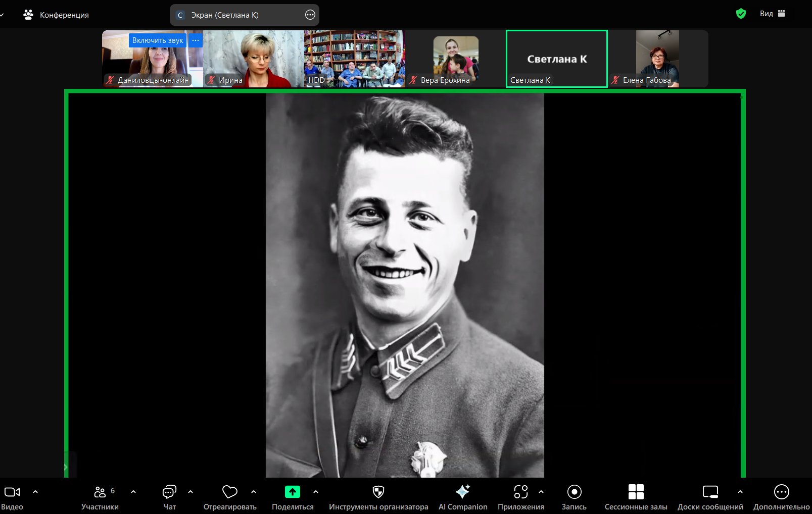The width and height of the screenshot is (812, 514).
Task: Open the Вид view layout menu
Action: [772, 14]
